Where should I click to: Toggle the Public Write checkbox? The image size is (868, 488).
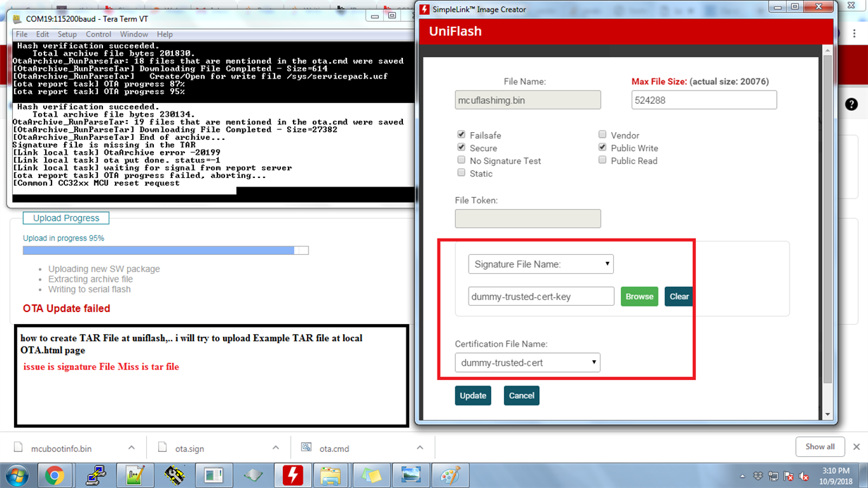click(x=602, y=147)
